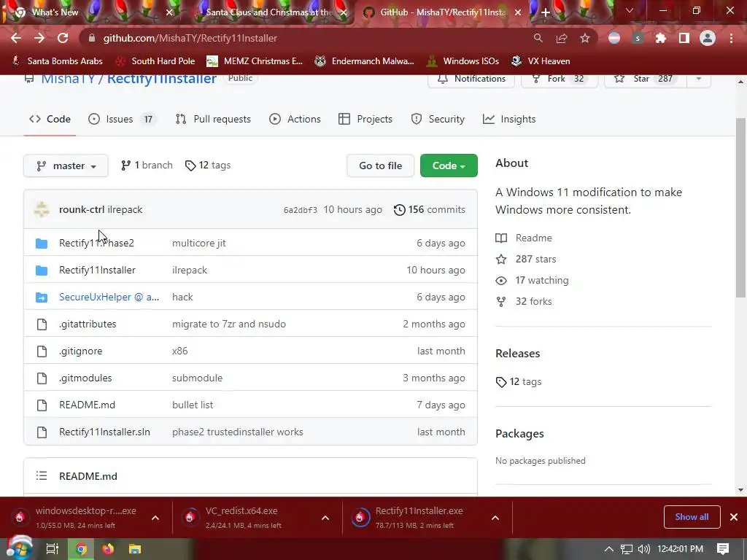This screenshot has width=747, height=560.
Task: Open the README table of contents icon
Action: coord(42,475)
